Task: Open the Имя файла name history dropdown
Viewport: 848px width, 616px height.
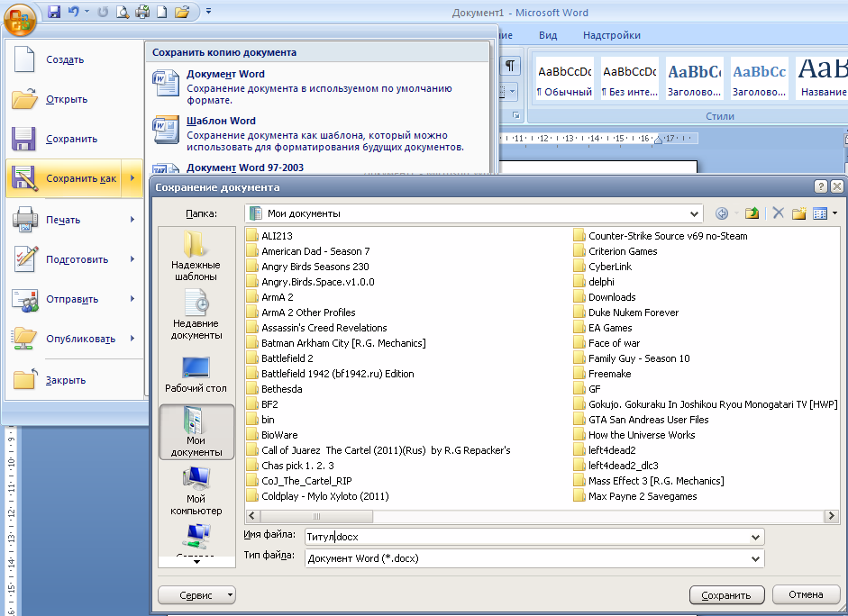Action: point(755,537)
